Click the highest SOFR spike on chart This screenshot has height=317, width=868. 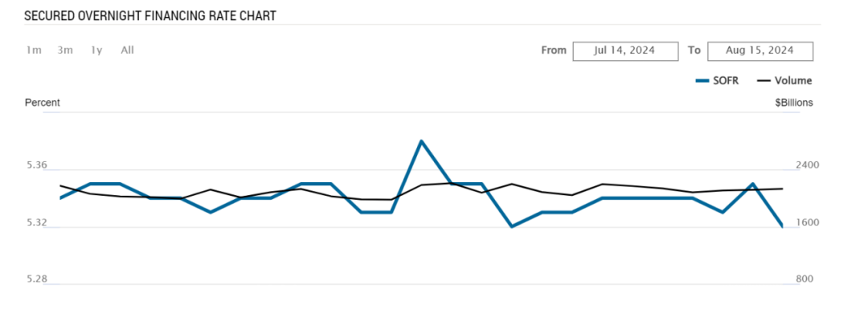tap(421, 141)
